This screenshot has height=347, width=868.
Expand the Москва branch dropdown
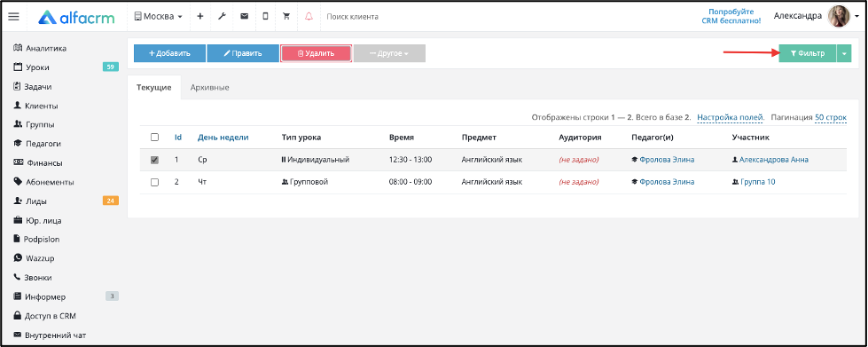(x=159, y=17)
